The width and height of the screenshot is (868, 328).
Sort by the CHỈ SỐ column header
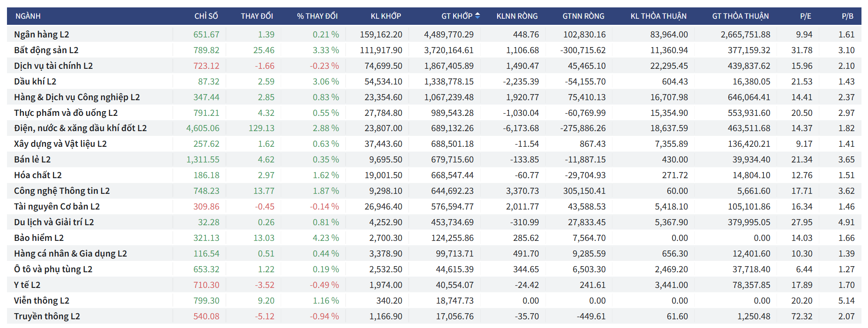206,16
